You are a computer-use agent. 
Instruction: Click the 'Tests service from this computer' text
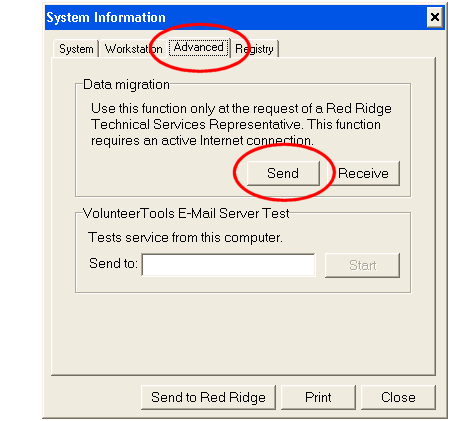(185, 238)
